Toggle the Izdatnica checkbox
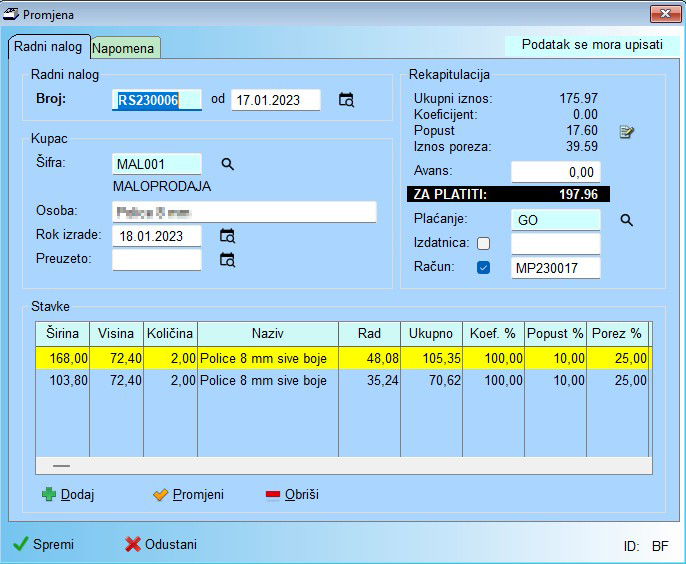The height and width of the screenshot is (564, 686). click(484, 244)
